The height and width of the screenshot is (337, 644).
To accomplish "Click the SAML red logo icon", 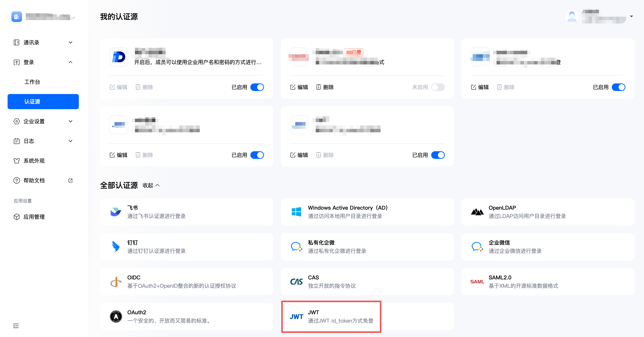I will click(477, 281).
